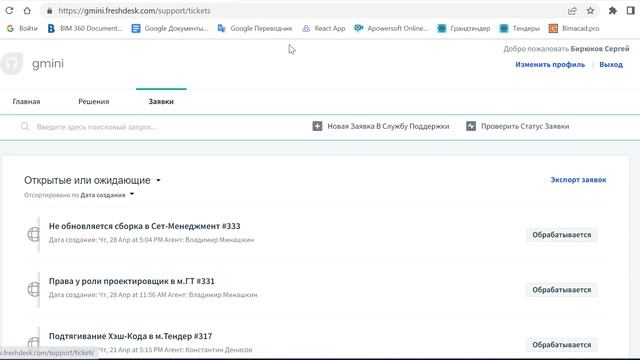Select the 'Заявки' tab
640x360 pixels.
pyautogui.click(x=161, y=102)
